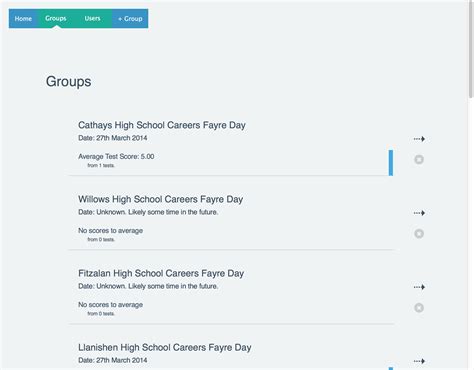Go to the Users tab
474x370 pixels.
(x=92, y=19)
